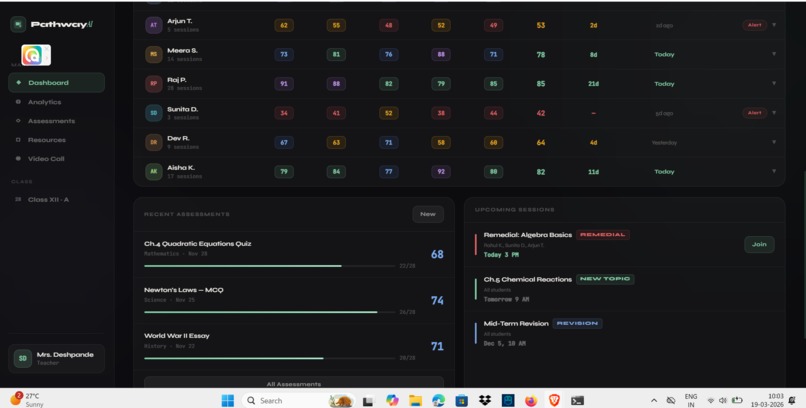
Task: Expand Aisha K.'s row arrow
Action: point(774,171)
